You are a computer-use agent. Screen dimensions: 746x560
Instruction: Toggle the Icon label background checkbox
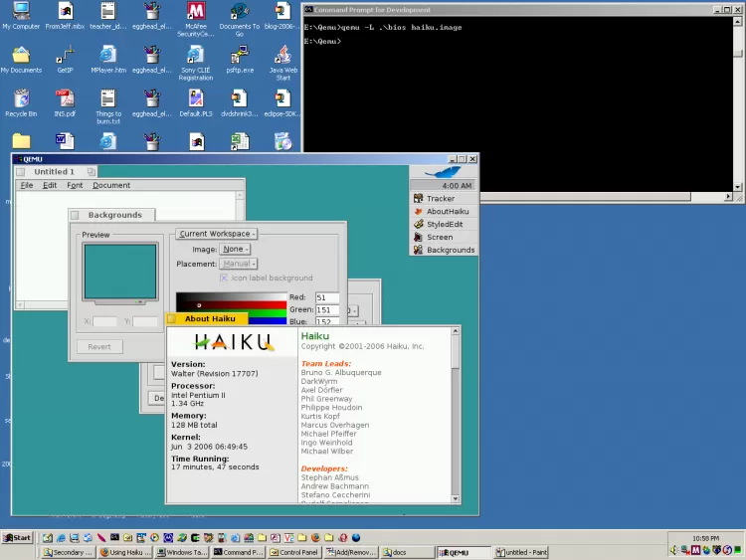(x=224, y=279)
